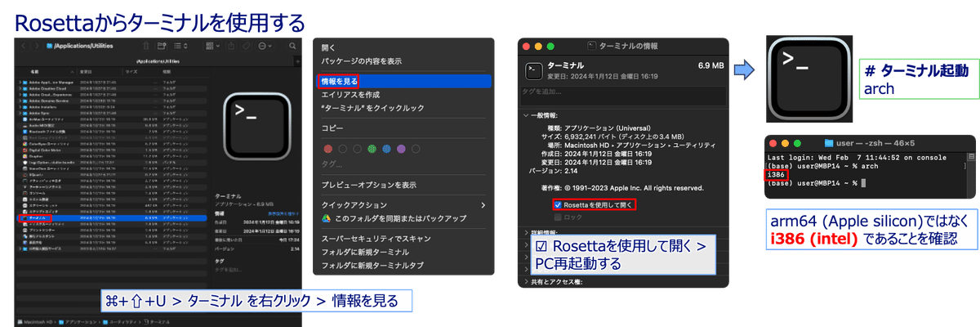This screenshot has width=980, height=327.
Task: Select the Bluetooth ファイル交換 app icon
Action: (x=26, y=131)
